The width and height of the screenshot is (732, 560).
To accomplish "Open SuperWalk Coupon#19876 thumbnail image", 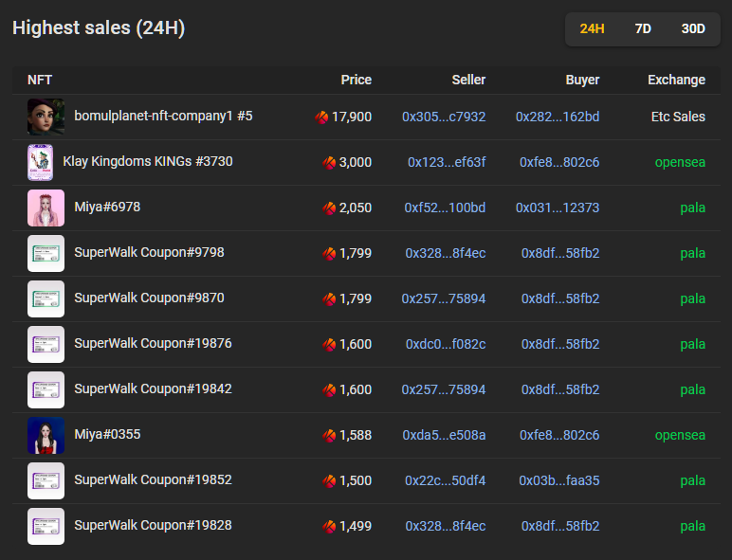I will [x=46, y=344].
